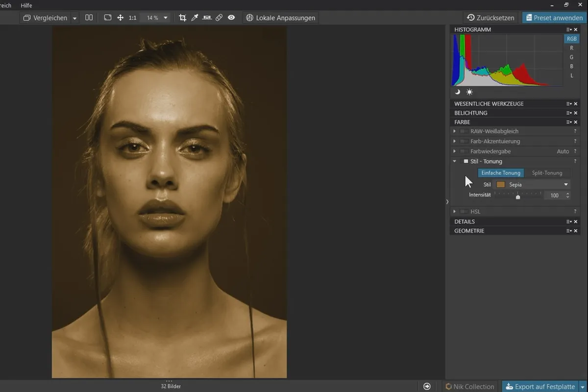Show highlight clipping sun icon
Image resolution: width=588 pixels, height=392 pixels.
(469, 92)
